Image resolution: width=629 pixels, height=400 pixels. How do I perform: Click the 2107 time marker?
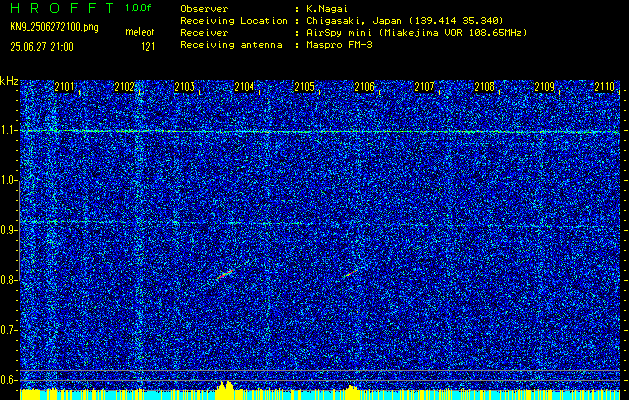tap(424, 87)
